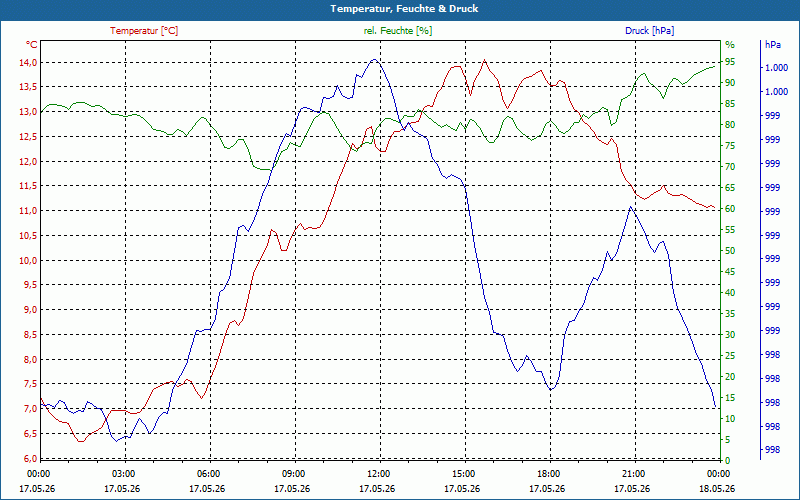800x500 pixels.
Task: Click the '20' humidity axis value
Action: click(x=730, y=377)
